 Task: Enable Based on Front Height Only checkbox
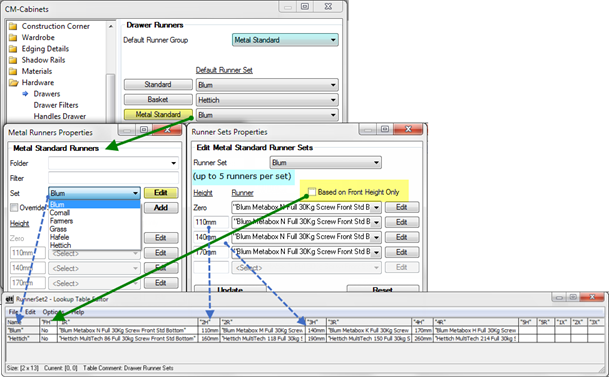click(x=312, y=192)
